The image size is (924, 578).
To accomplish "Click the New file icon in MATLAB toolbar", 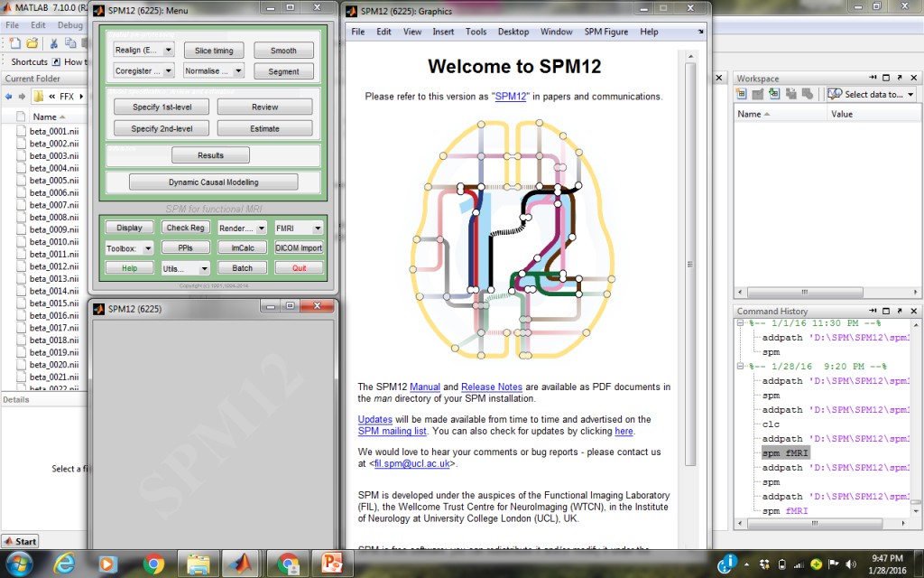I will [14, 42].
